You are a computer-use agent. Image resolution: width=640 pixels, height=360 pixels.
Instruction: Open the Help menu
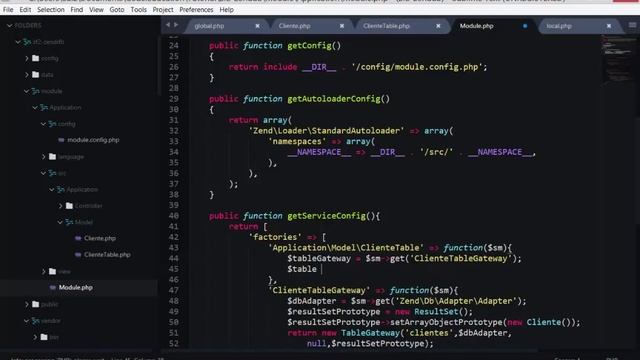[x=227, y=9]
